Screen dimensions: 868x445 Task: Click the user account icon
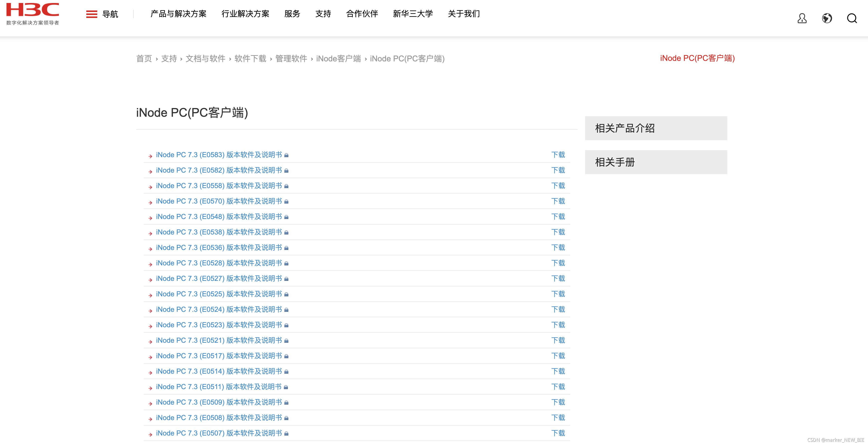pyautogui.click(x=802, y=18)
